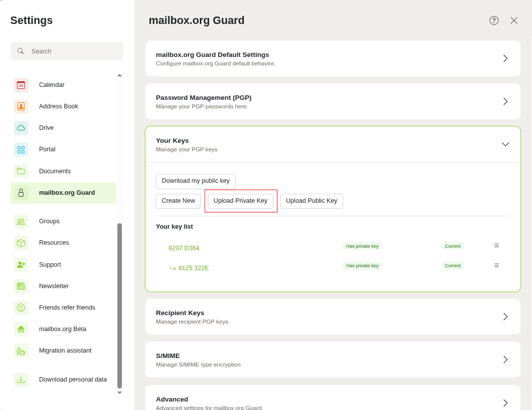532x410 pixels.
Task: Click sidebar scrollbar down arrow
Action: pos(119,393)
